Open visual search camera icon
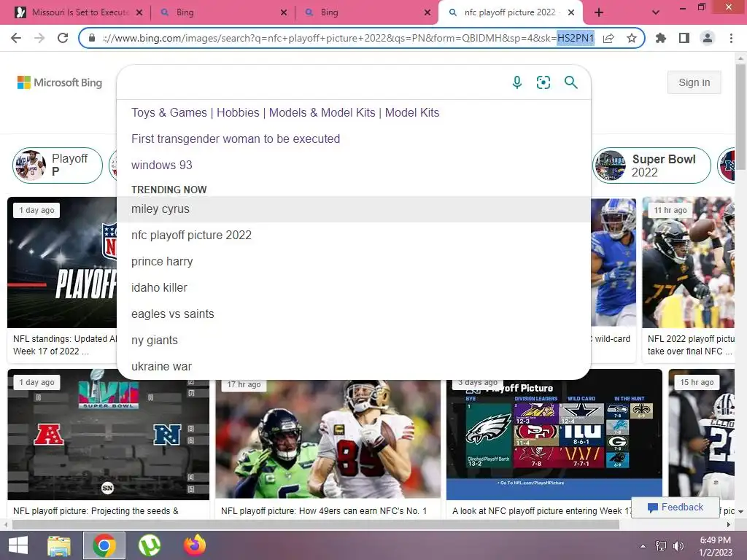Image resolution: width=747 pixels, height=560 pixels. [x=543, y=82]
